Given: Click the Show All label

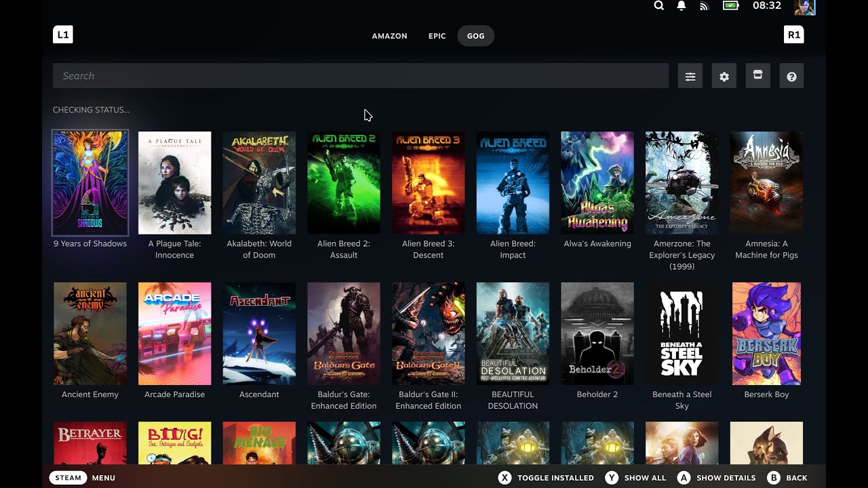Looking at the screenshot, I should pos(645,478).
